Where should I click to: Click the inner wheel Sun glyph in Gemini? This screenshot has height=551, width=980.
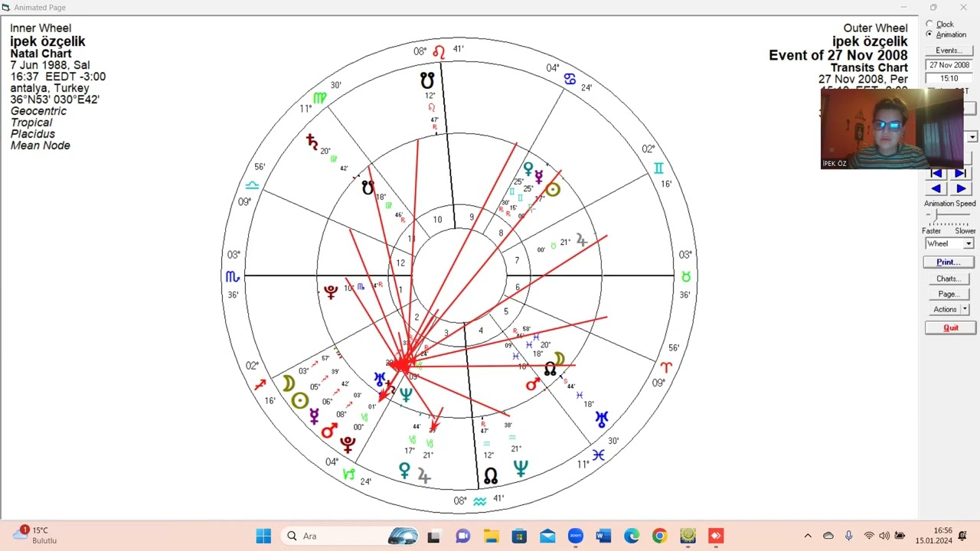(553, 190)
